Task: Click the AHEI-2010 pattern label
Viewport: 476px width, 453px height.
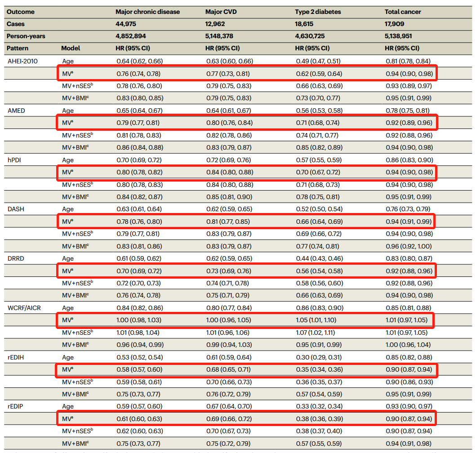Action: (22, 61)
